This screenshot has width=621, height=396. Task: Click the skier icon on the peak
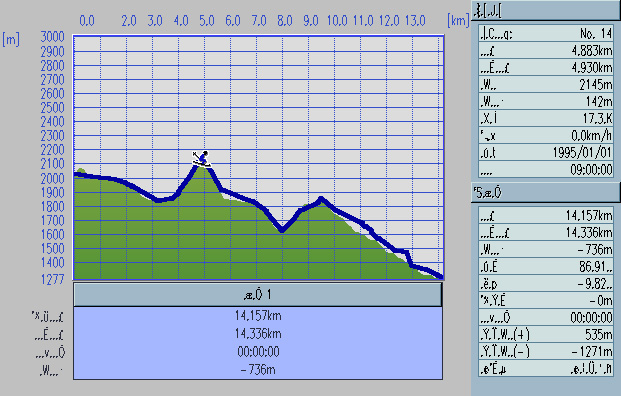[202, 158]
